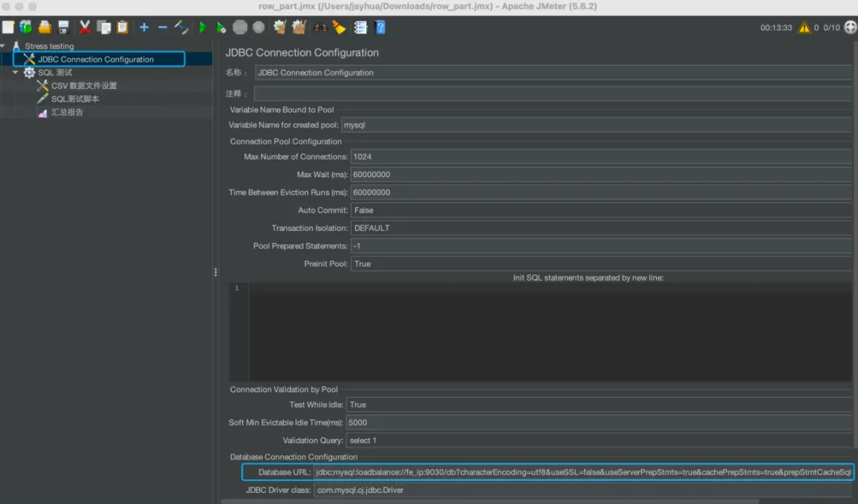Click the remote engines icon at top right
This screenshot has width=858, height=504.
[850, 27]
